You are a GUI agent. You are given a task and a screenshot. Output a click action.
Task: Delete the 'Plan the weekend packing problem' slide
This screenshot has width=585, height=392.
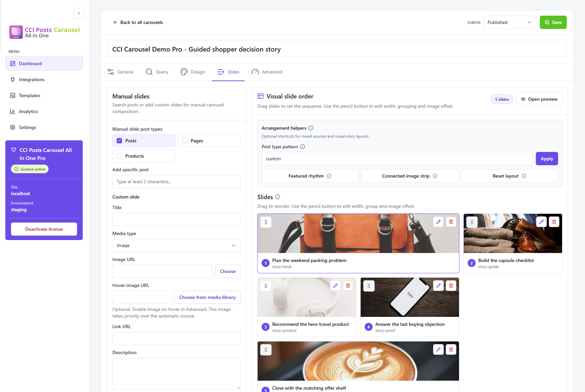(451, 222)
